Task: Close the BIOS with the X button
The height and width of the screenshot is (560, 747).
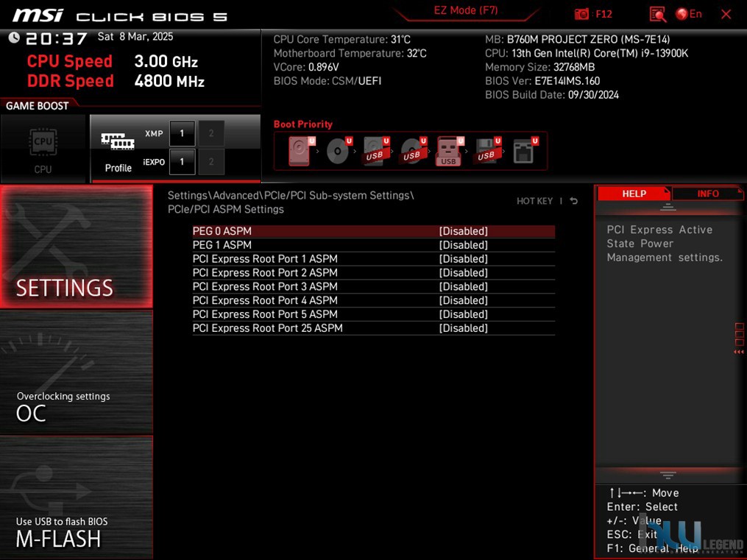Action: [726, 14]
